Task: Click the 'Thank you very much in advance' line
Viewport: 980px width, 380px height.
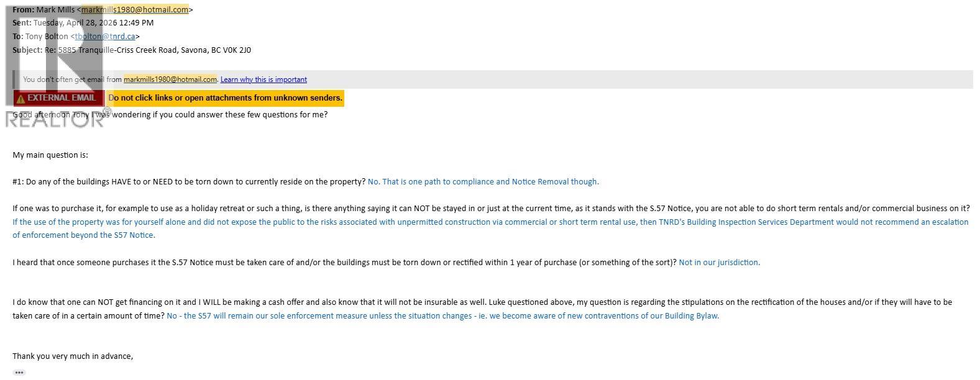Action: (73, 356)
